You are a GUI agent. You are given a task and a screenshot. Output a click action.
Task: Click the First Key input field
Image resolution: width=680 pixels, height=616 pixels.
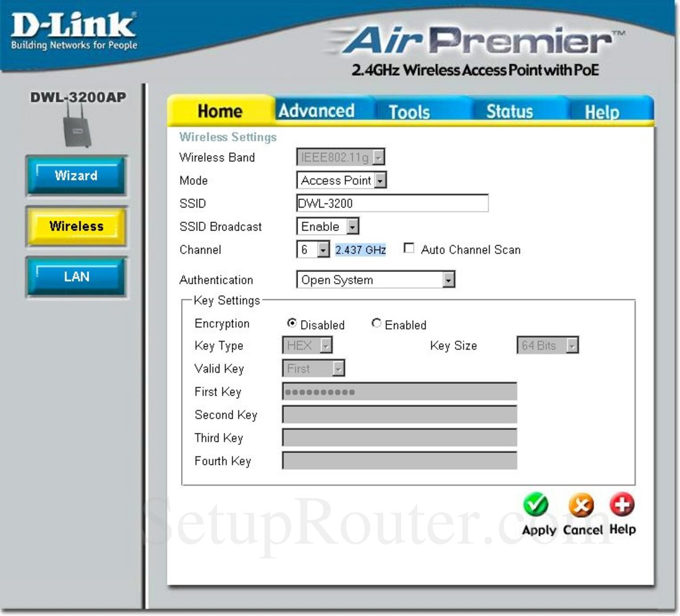(399, 392)
